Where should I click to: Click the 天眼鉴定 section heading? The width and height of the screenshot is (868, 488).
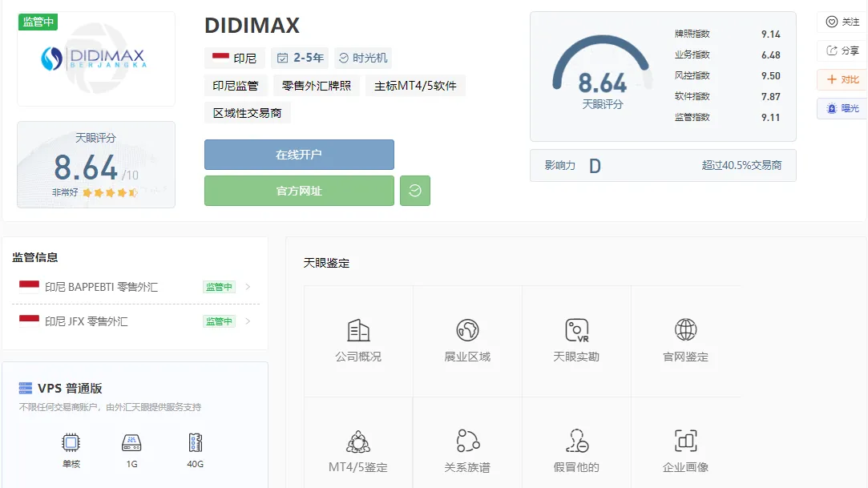tap(327, 263)
